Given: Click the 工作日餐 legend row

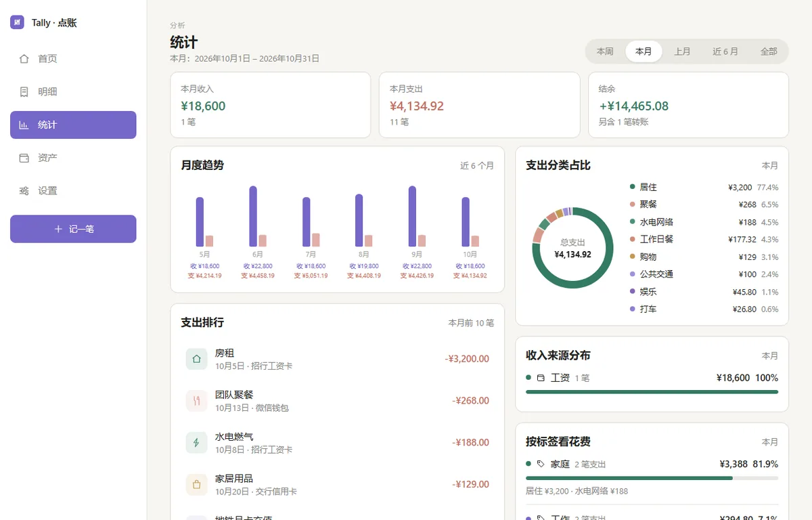Looking at the screenshot, I should [x=704, y=239].
